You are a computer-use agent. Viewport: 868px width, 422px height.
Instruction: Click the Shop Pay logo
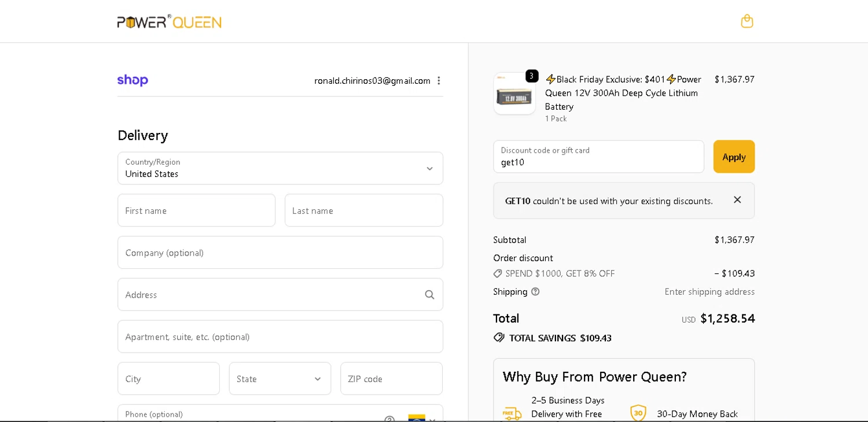pyautogui.click(x=133, y=80)
